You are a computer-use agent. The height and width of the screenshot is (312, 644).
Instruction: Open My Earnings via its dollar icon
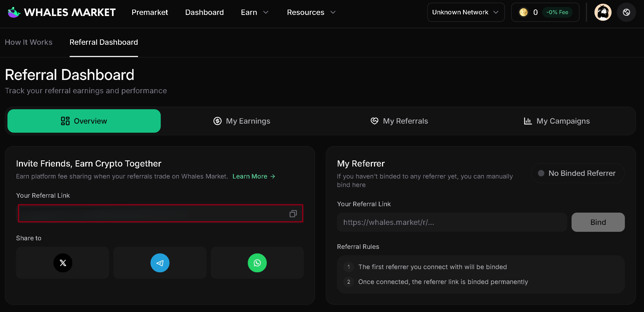pyautogui.click(x=217, y=121)
